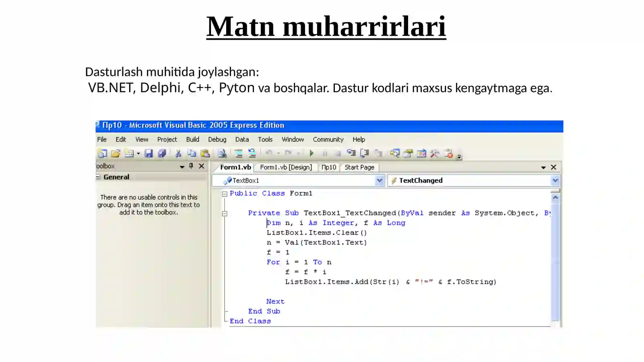Open the Object Browser toolbar icon
The image size is (644, 362).
click(421, 153)
